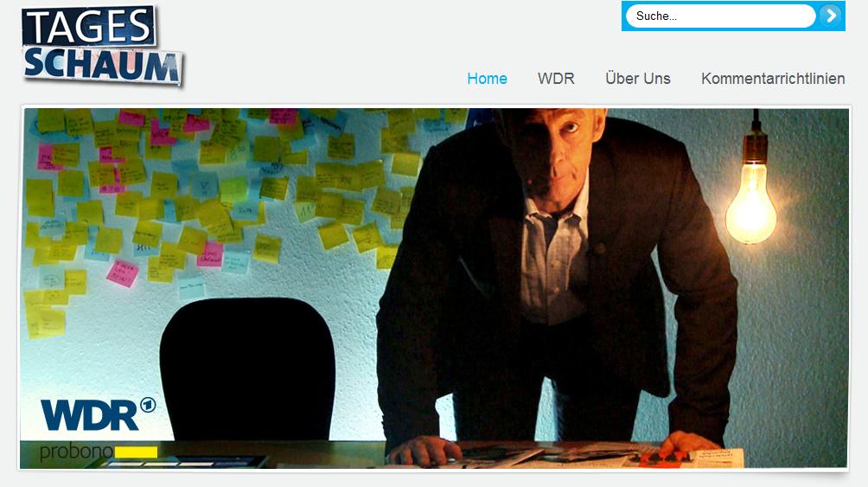
Task: Click the WDR logo in the banner
Action: coord(90,415)
